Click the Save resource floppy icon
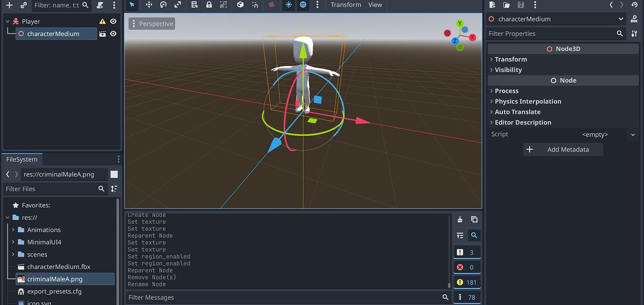 (521, 5)
